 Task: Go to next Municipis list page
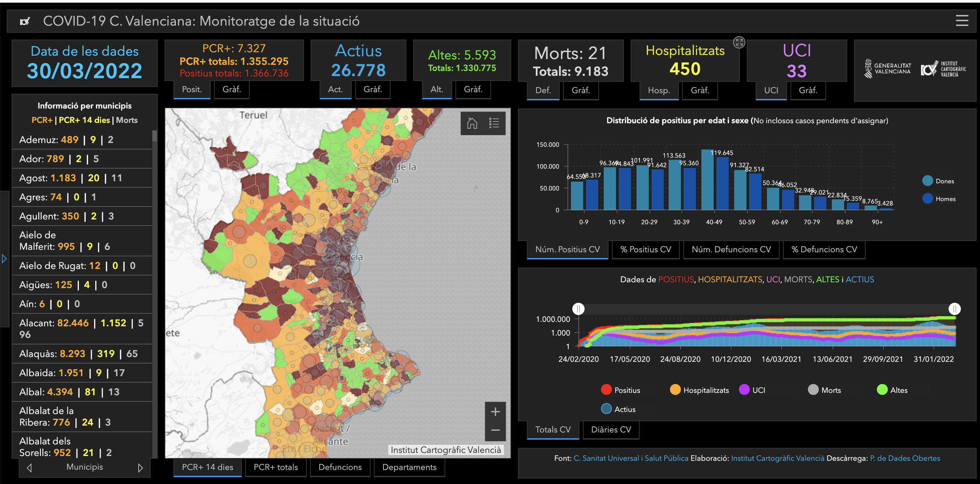click(140, 467)
